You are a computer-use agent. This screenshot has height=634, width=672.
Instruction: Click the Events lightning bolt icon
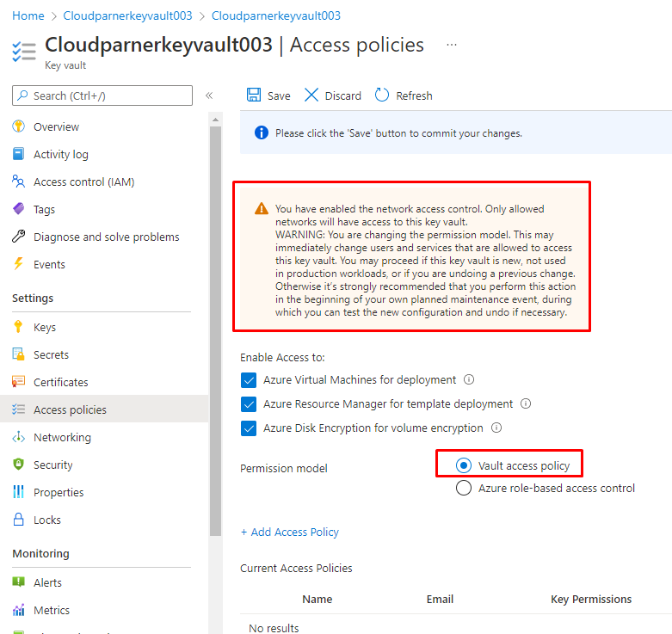tap(18, 264)
